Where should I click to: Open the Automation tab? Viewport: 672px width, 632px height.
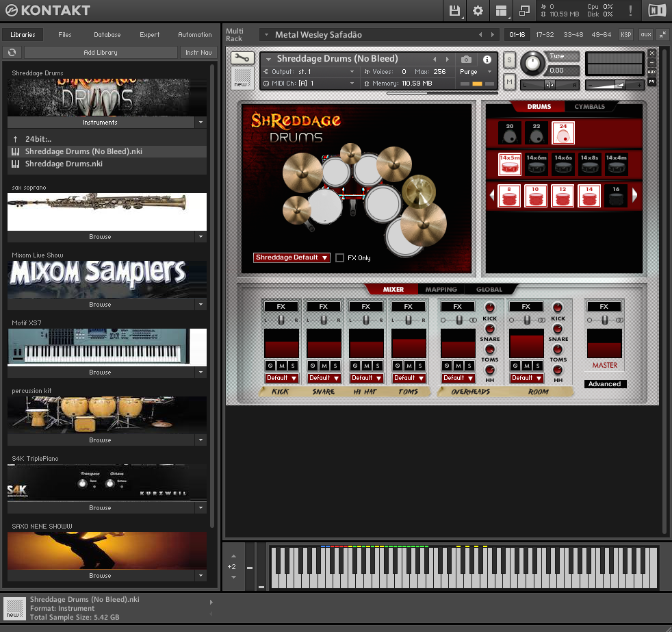pos(194,35)
